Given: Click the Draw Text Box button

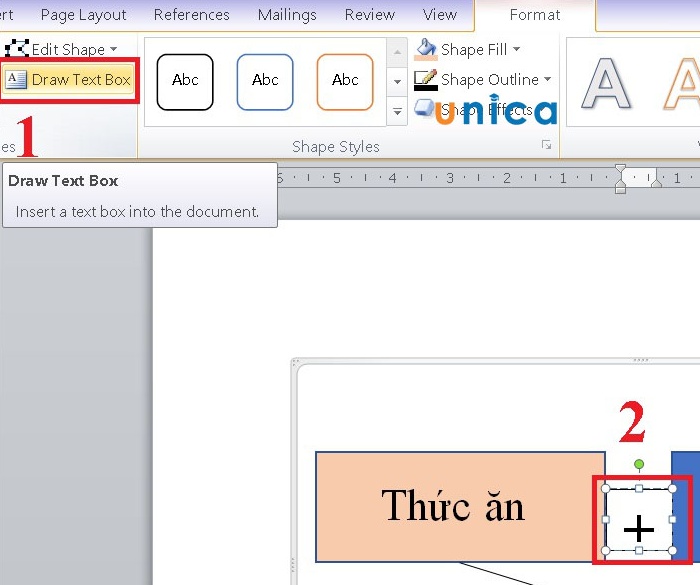Looking at the screenshot, I should tap(69, 80).
